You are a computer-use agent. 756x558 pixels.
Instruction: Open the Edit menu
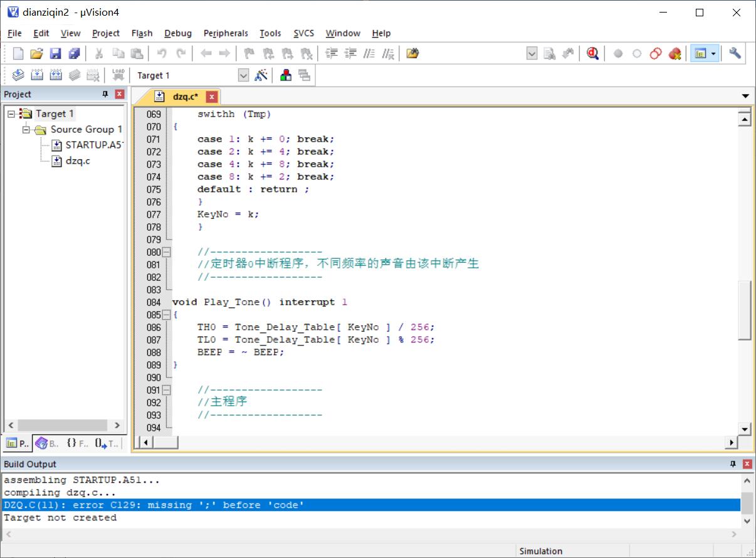point(41,33)
